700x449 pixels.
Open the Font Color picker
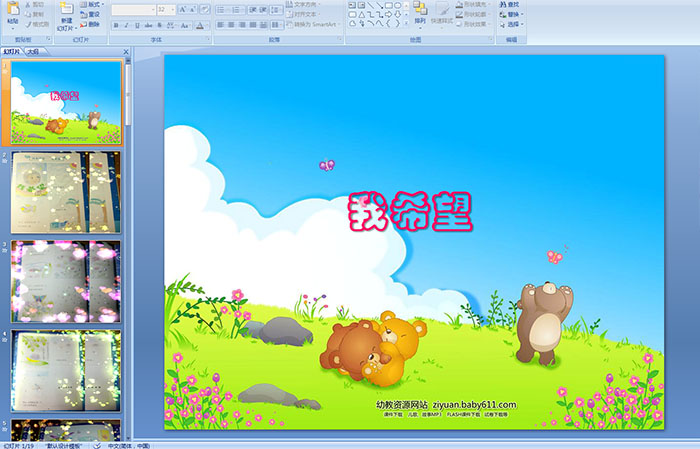pos(201,25)
